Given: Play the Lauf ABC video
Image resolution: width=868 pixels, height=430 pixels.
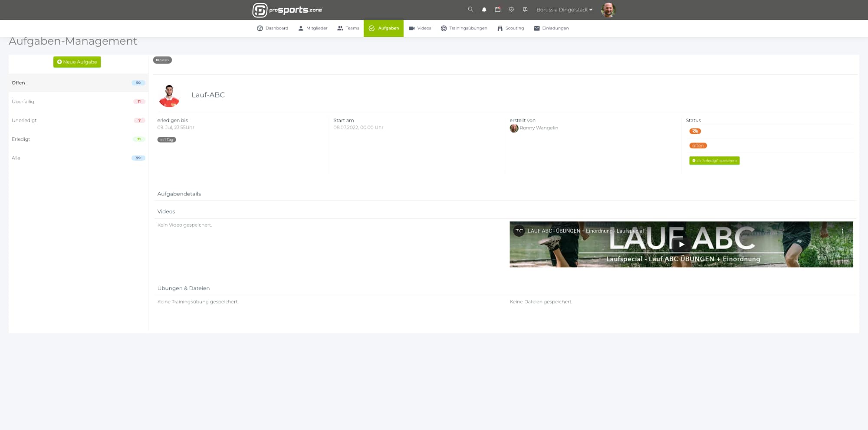Looking at the screenshot, I should [x=681, y=245].
